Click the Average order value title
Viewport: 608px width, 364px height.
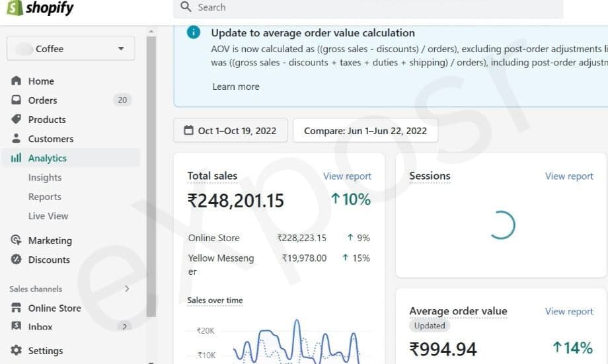[x=459, y=311]
